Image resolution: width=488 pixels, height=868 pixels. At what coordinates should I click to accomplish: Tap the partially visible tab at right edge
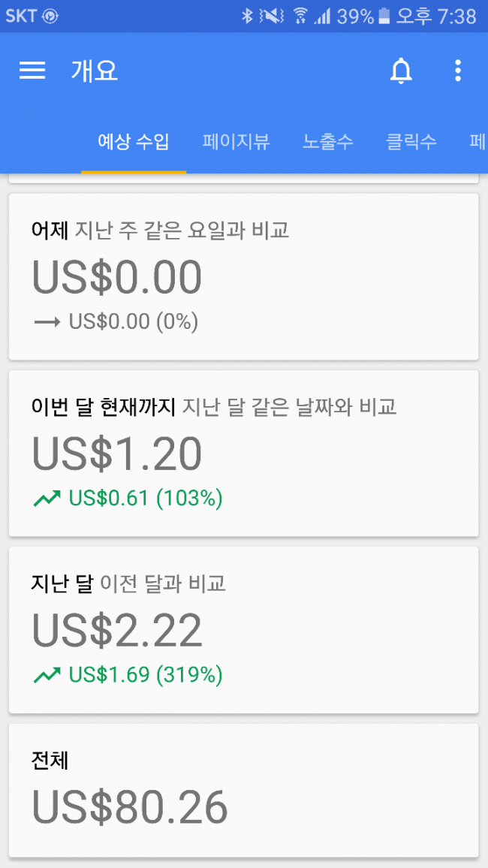(x=477, y=141)
